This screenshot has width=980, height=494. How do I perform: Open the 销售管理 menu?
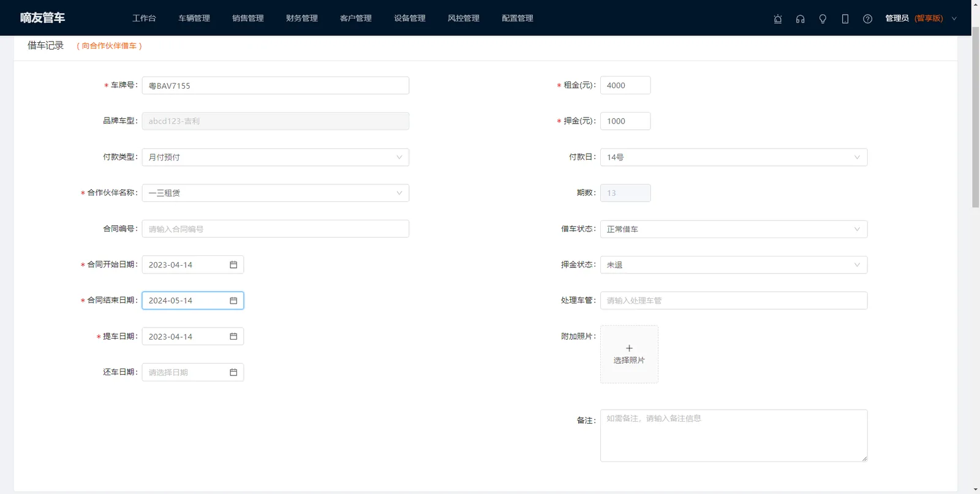coord(248,18)
